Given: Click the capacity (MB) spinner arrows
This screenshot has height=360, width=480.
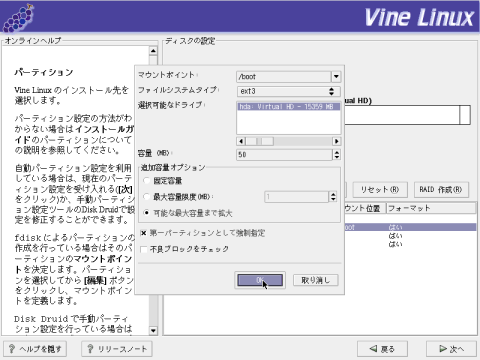Looking at the screenshot, I should tap(337, 155).
